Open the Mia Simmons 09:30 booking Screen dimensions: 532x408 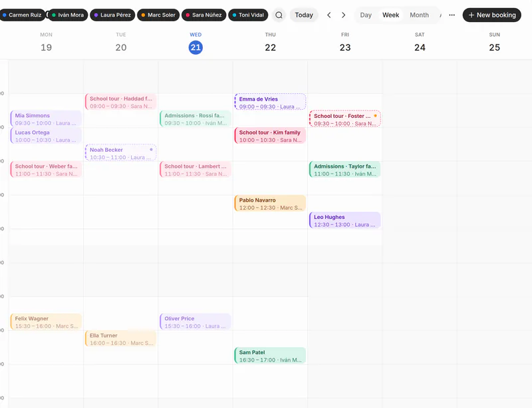[x=46, y=119]
